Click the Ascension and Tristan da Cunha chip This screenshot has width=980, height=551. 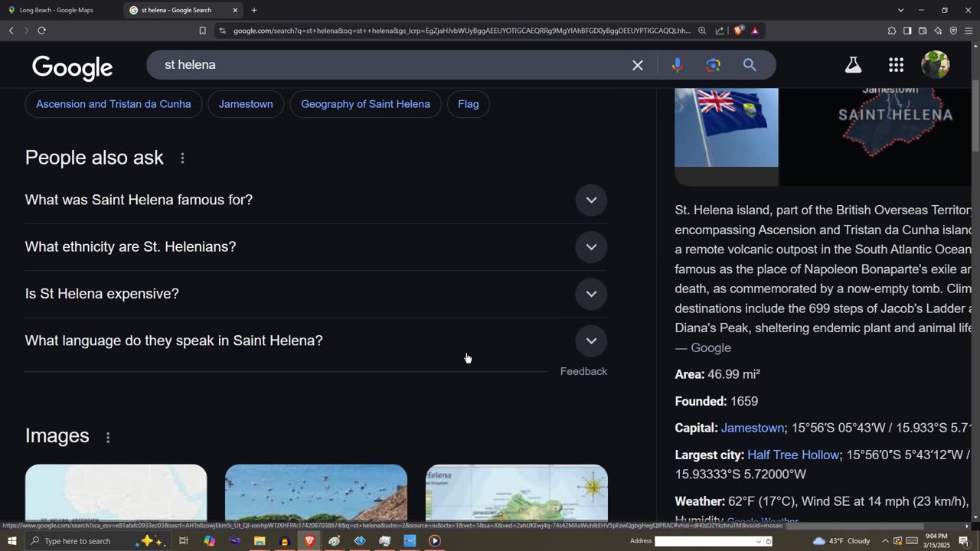113,104
